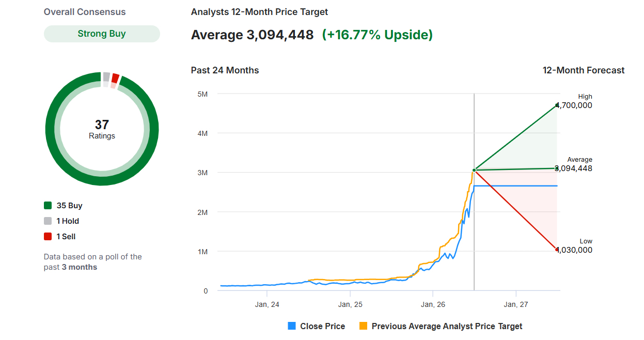Click the Low forecast red endpoint dot
This screenshot has height=340, width=644.
pos(557,250)
